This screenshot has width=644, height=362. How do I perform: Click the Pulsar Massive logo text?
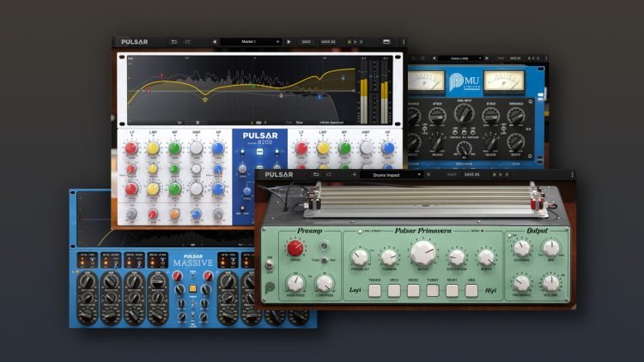point(193,261)
